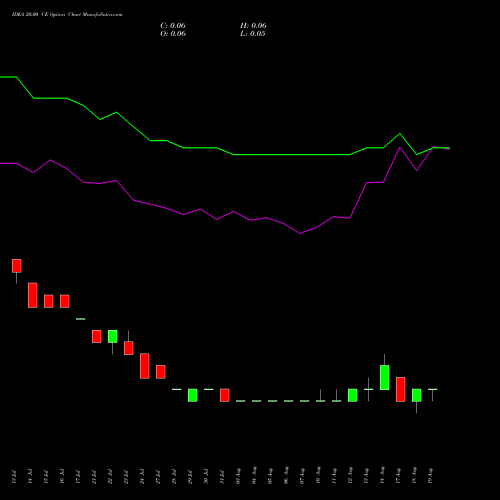Viewport: 500px width, 500px height.
Task: Click the 16 Jul date label
Action: click(x=62, y=476)
